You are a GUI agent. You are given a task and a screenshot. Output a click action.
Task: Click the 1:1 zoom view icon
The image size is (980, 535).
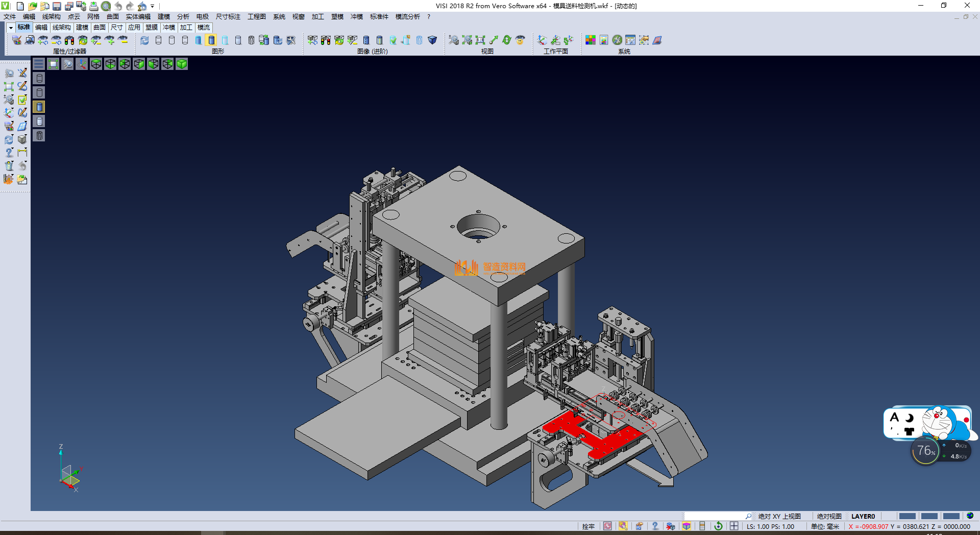(x=480, y=40)
